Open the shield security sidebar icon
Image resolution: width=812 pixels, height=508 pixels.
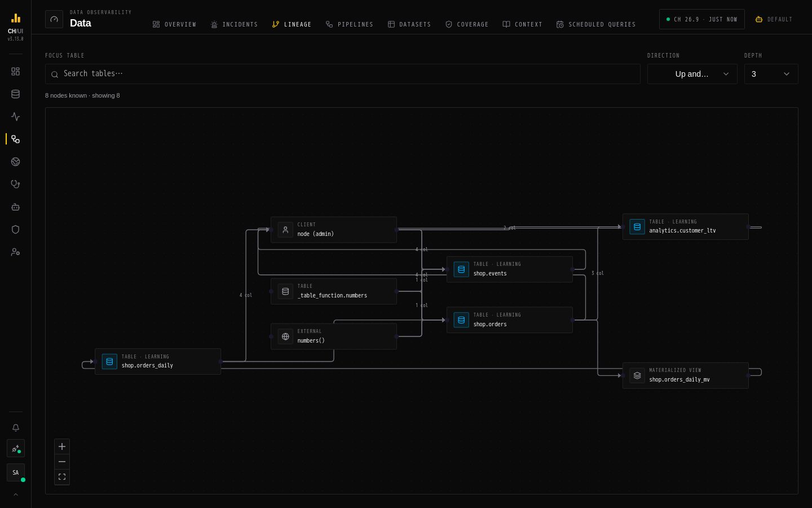[x=15, y=230]
